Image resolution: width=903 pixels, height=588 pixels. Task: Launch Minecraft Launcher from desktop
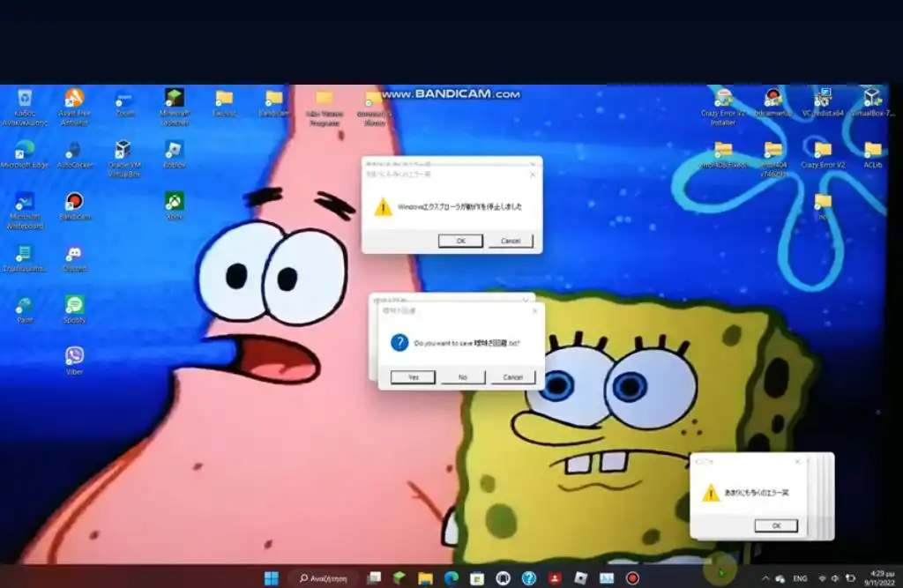point(175,108)
